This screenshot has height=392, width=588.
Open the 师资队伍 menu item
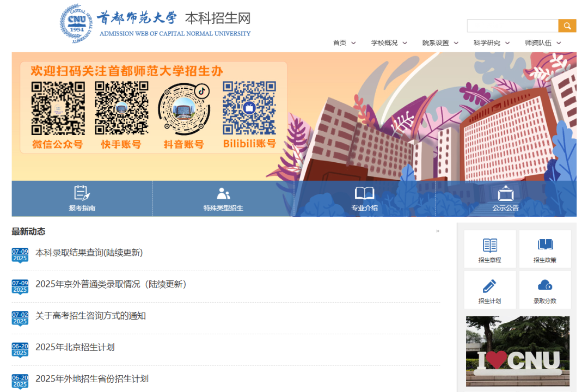(538, 43)
